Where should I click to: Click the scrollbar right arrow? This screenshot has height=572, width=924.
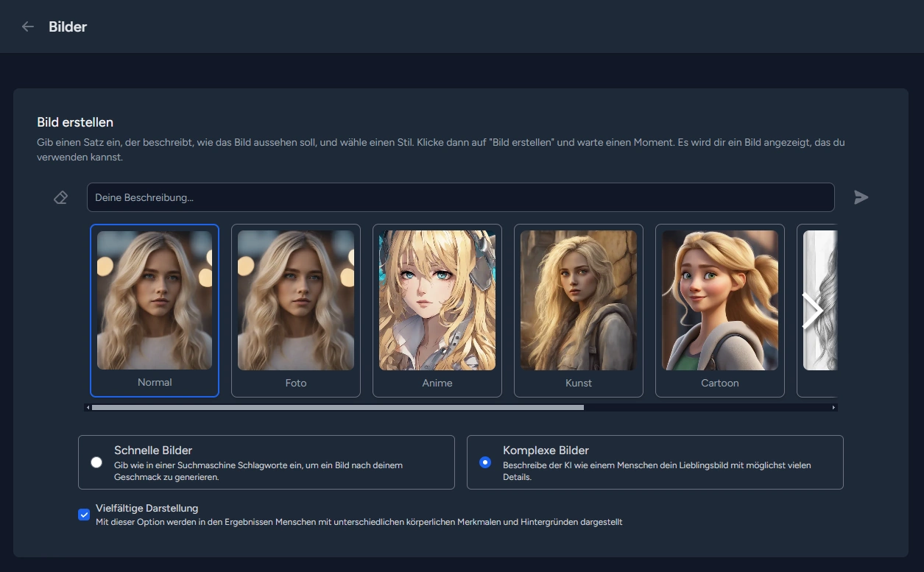click(x=833, y=407)
